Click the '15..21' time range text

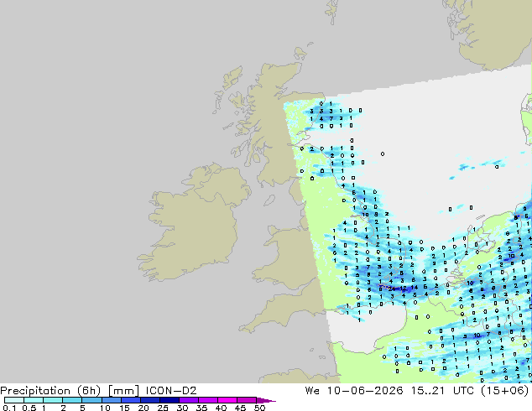(427, 391)
